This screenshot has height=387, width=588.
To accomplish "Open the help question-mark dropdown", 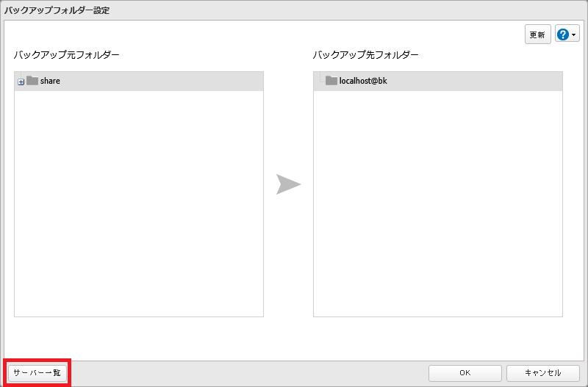I will coord(567,35).
